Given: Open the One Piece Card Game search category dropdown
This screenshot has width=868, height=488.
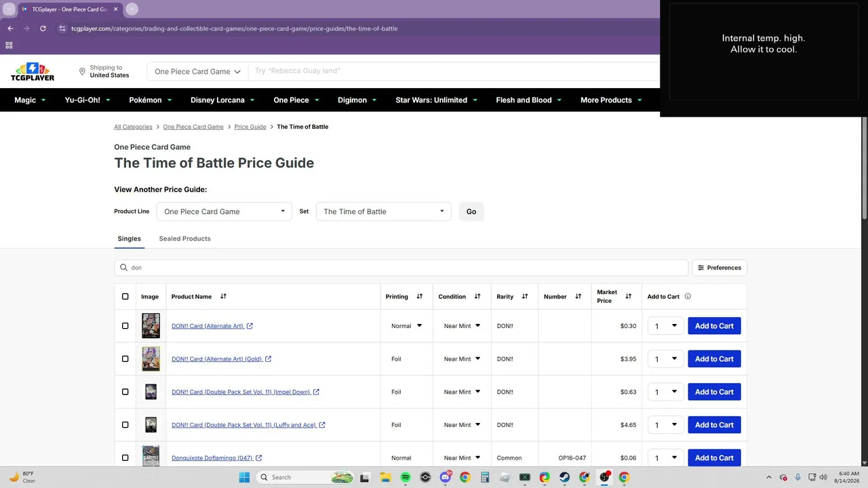Looking at the screenshot, I should (x=197, y=71).
